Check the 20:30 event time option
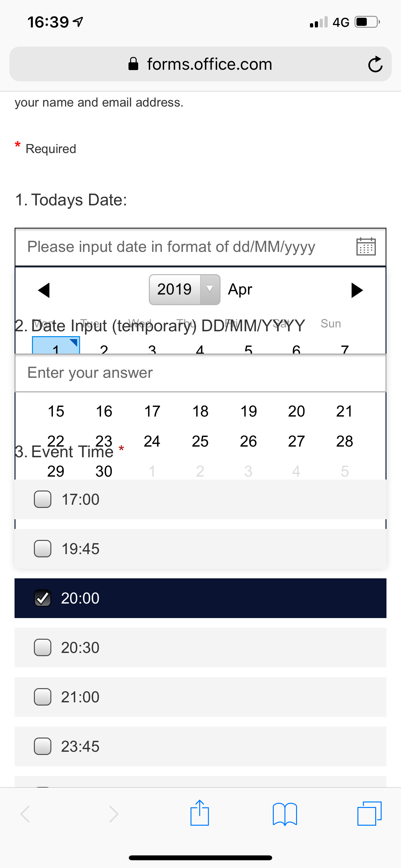The width and height of the screenshot is (401, 868). coord(43,647)
